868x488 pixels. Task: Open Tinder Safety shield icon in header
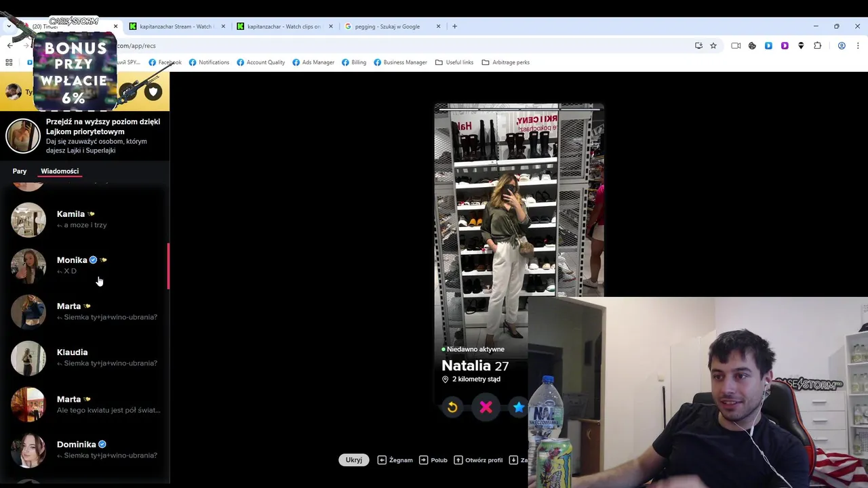point(153,91)
